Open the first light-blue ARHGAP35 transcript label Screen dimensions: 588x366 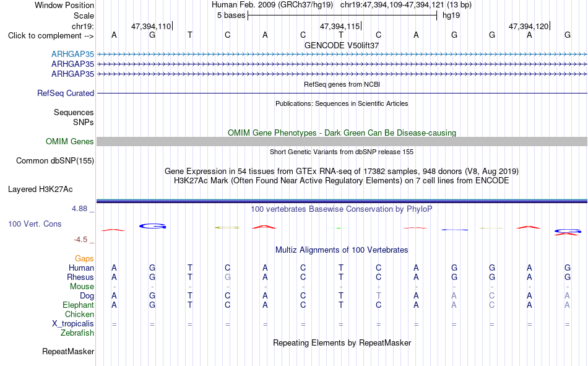click(x=73, y=54)
